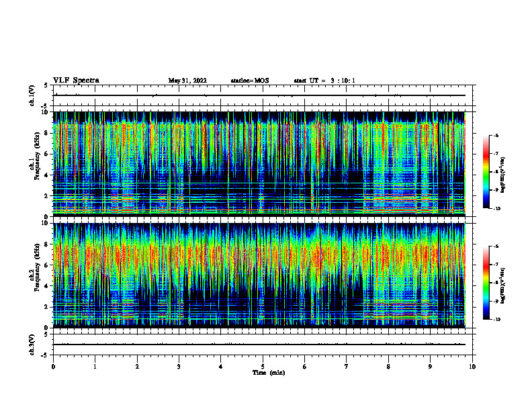Click the "start UT = 3:10:1" label
Screen dimensions: 532x411
pos(324,81)
